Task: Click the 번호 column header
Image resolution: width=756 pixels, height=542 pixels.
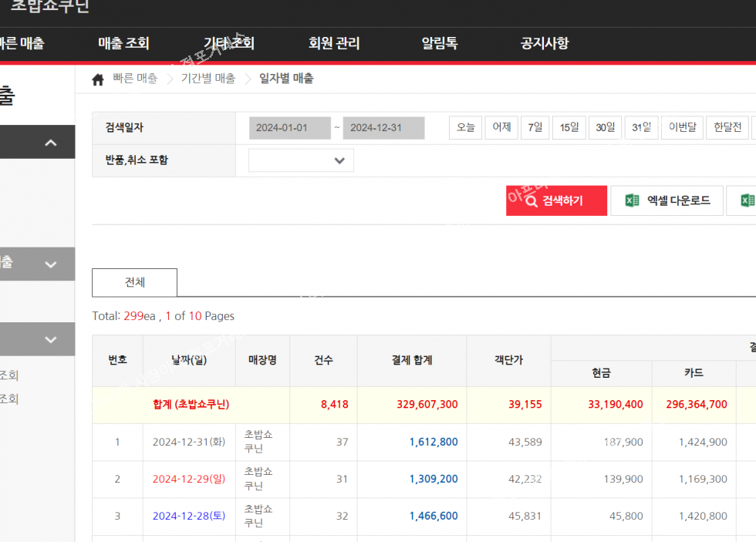Action: coord(117,360)
